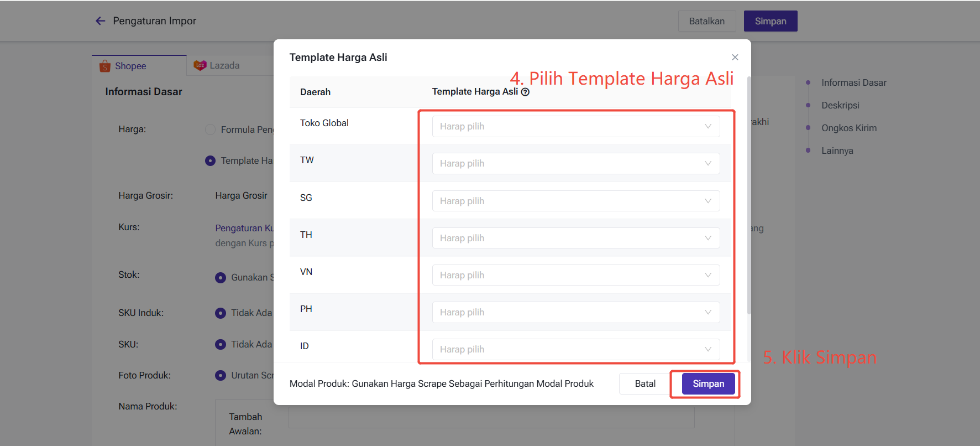
Task: Open the VN template dropdown
Action: click(575, 275)
